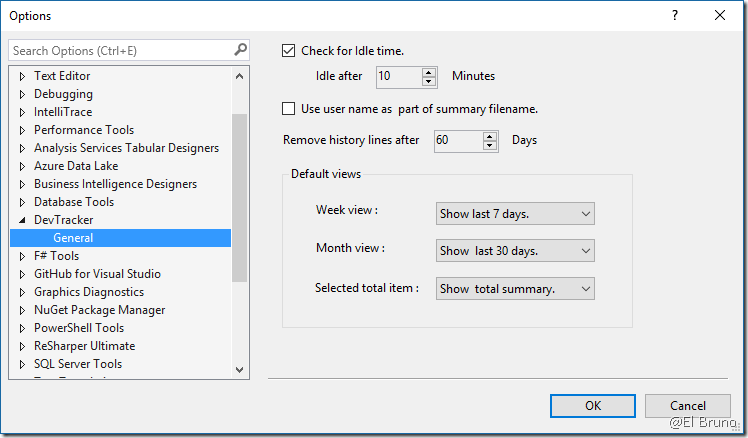Screen dimensions: 748x438
Task: Enable user name in summary filename
Action: point(290,109)
